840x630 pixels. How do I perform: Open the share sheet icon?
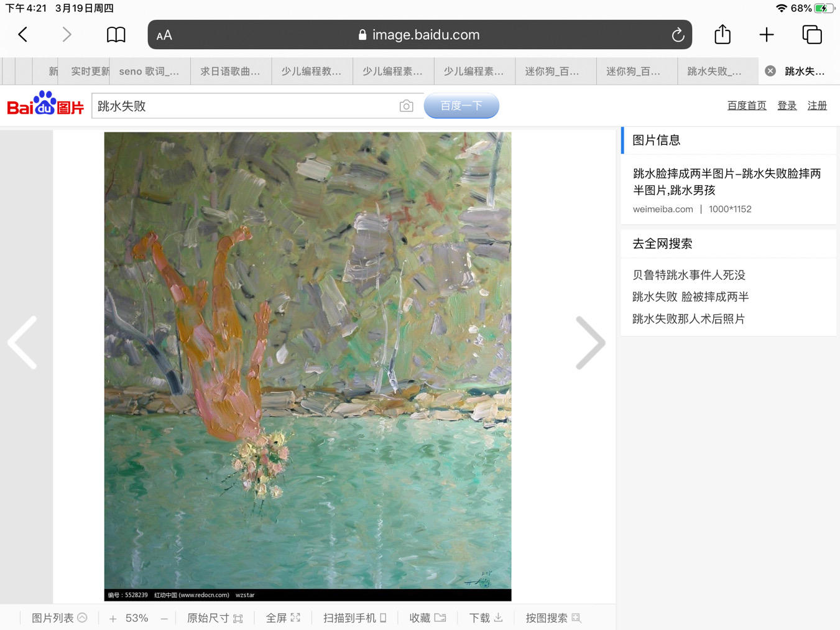point(722,34)
